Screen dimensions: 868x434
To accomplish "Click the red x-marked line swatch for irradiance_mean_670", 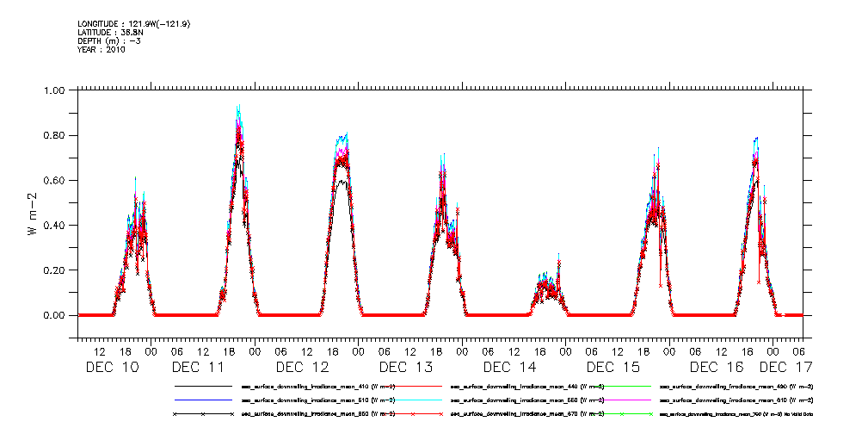I will point(412,414).
